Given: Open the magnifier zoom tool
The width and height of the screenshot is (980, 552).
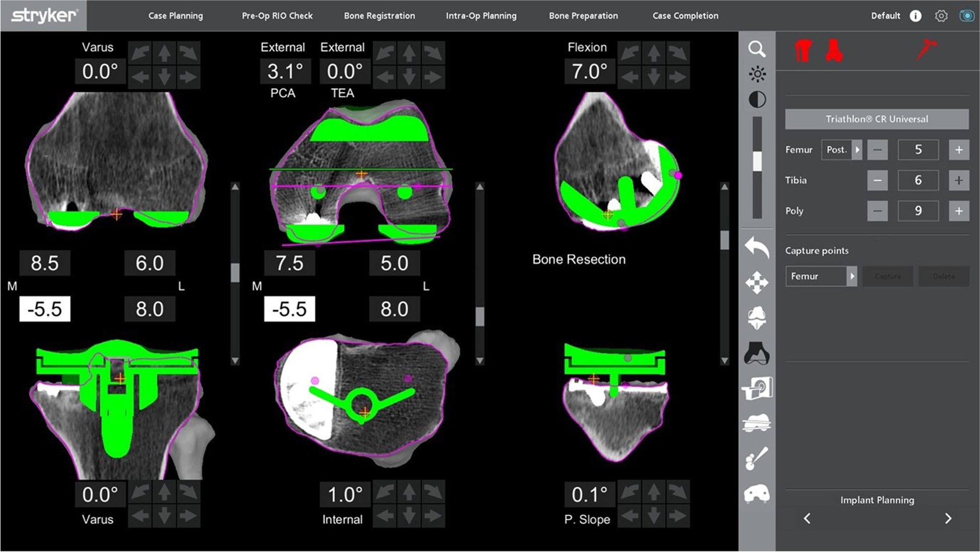Looking at the screenshot, I should (x=757, y=49).
